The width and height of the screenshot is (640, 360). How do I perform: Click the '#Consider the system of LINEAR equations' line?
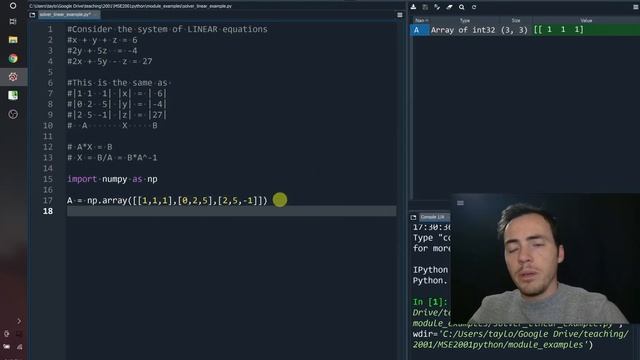[167, 29]
